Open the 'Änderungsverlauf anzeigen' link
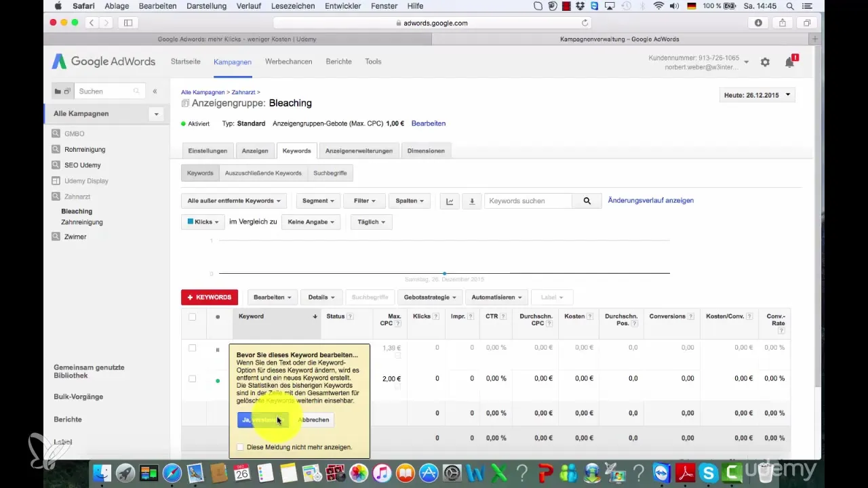 tap(651, 201)
